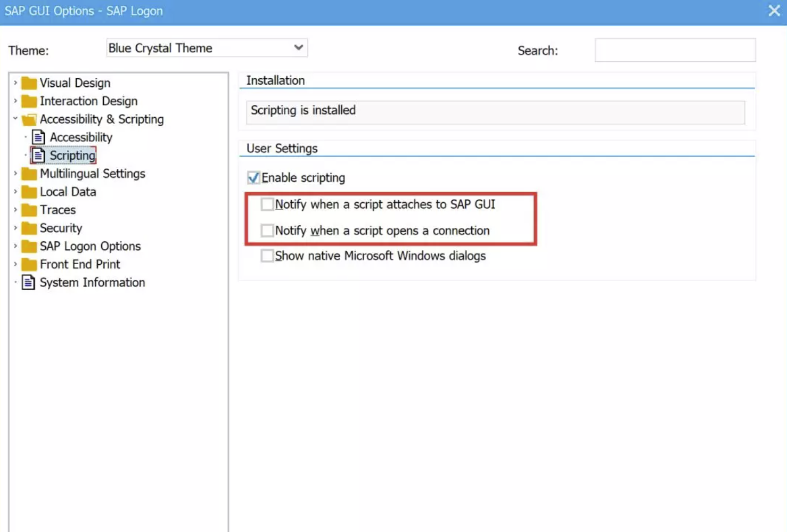Open the Scripting settings page
The width and height of the screenshot is (787, 532).
tap(72, 155)
